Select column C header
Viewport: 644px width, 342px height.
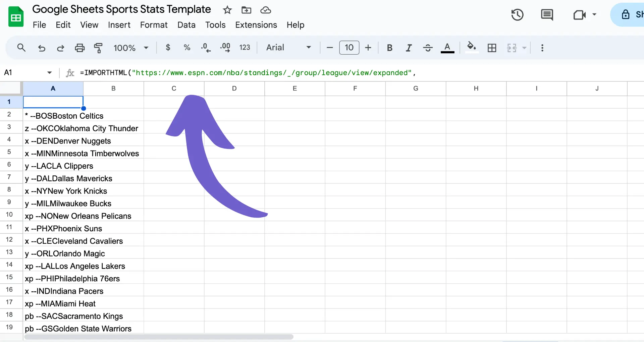[x=174, y=89]
